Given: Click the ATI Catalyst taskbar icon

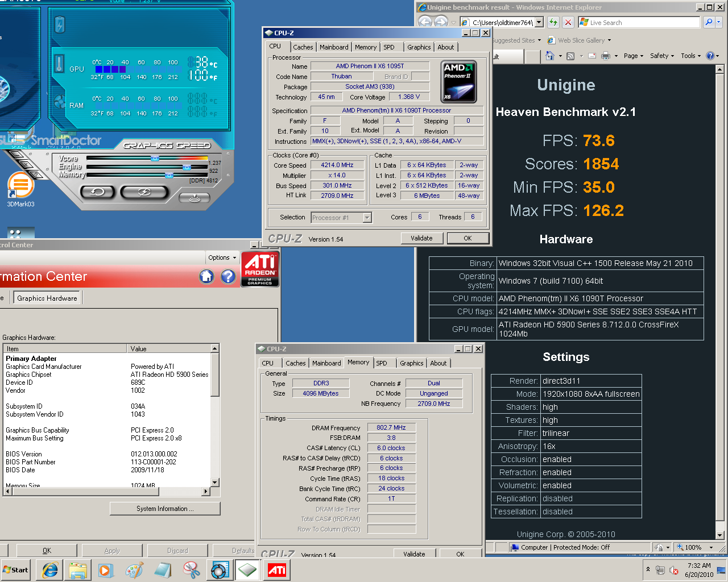Looking at the screenshot, I should pyautogui.click(x=277, y=570).
